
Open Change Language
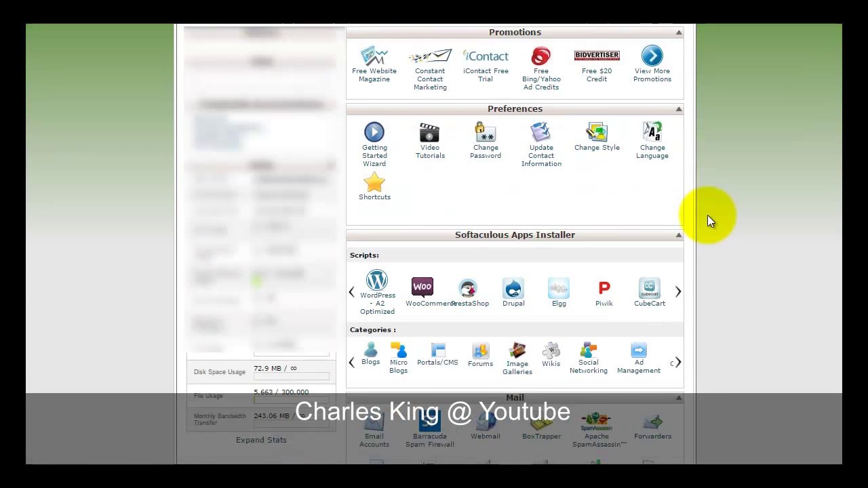pos(652,140)
